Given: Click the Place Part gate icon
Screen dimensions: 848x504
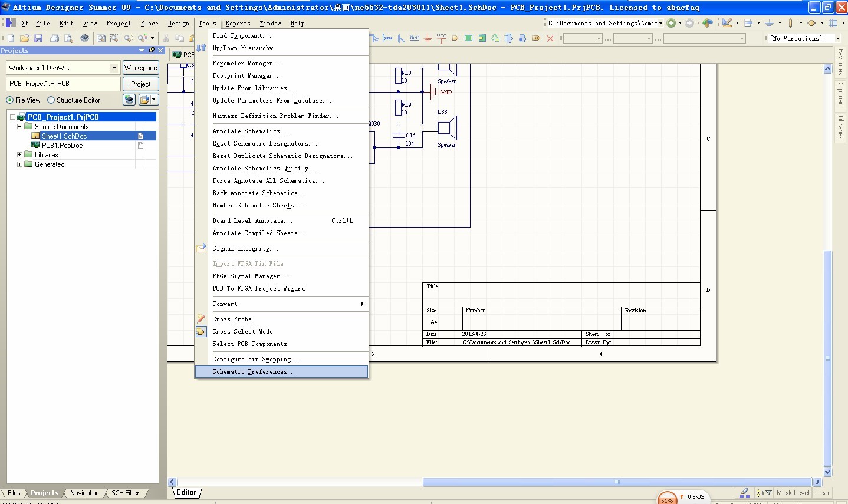Looking at the screenshot, I should tap(455, 38).
